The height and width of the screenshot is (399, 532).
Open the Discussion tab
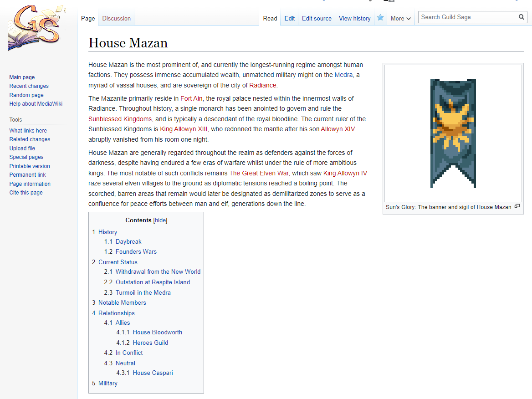point(117,18)
